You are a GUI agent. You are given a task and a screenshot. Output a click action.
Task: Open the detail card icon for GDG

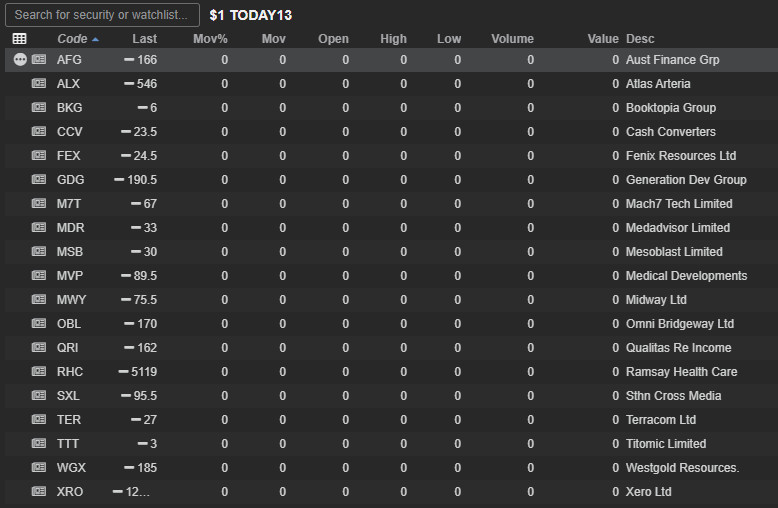click(39, 179)
